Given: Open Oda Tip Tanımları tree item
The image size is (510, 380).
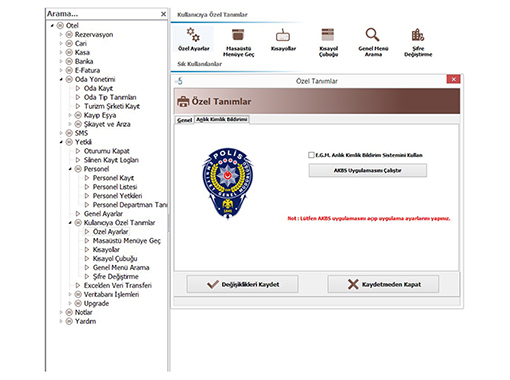Looking at the screenshot, I should coord(110,97).
